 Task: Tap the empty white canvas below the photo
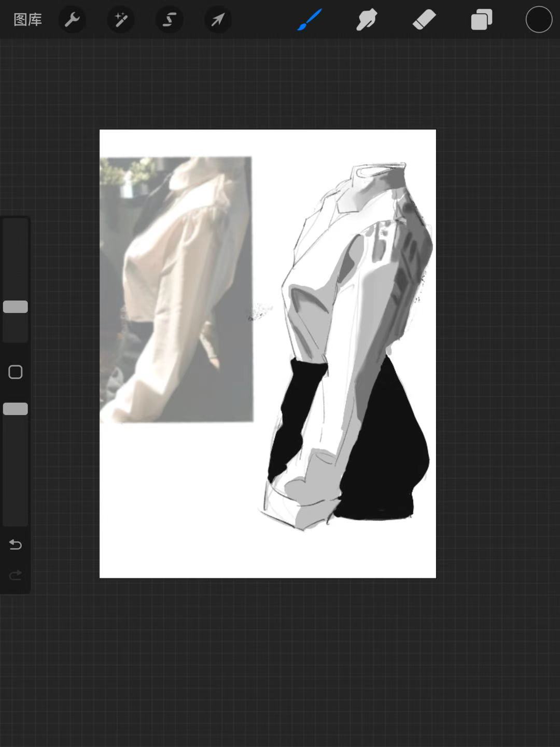176,498
